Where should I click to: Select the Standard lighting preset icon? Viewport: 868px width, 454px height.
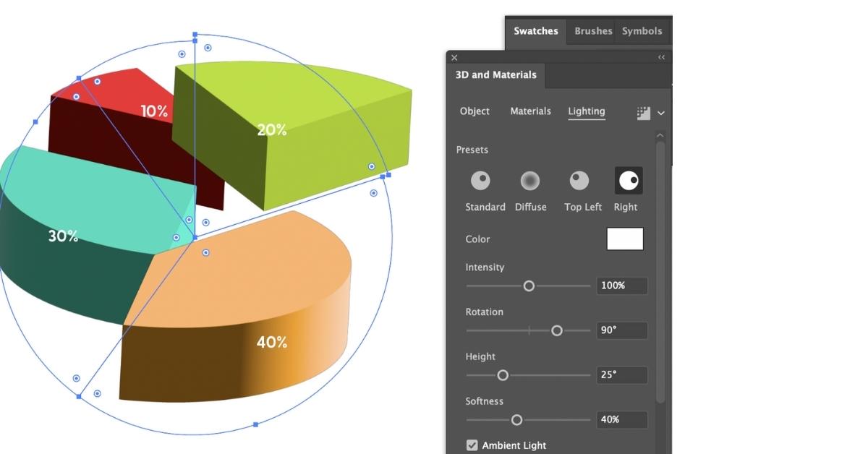click(x=480, y=180)
